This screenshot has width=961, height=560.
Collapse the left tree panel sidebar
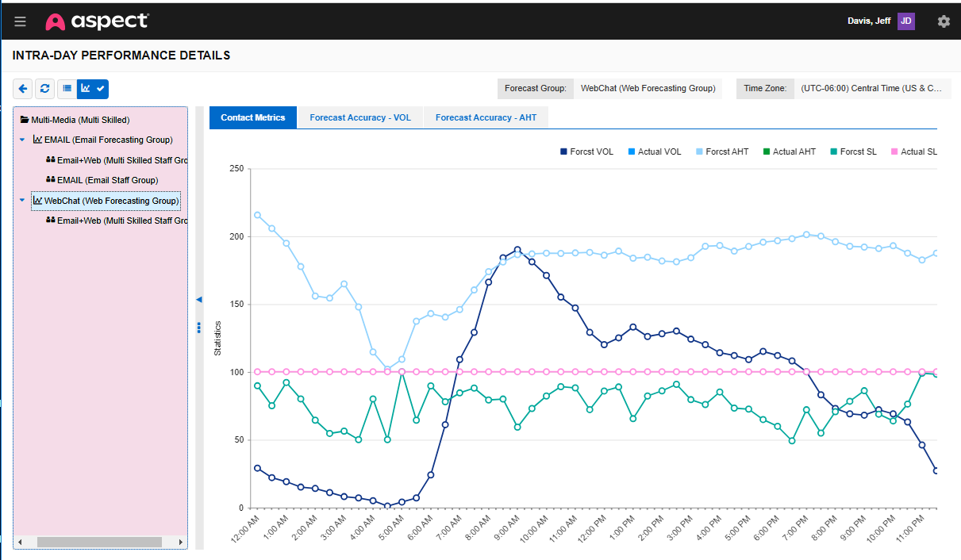click(199, 299)
